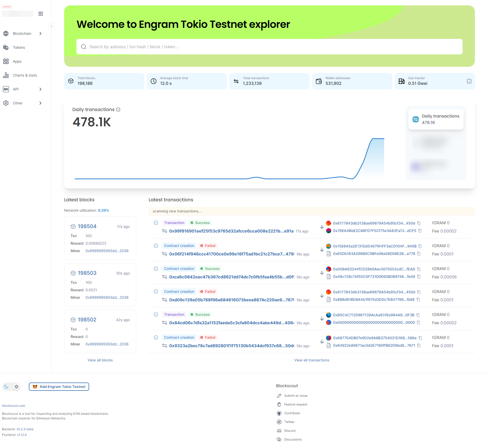
Task: Copy address 0xD08A63244fCD...fEAD
Action: click(x=419, y=269)
